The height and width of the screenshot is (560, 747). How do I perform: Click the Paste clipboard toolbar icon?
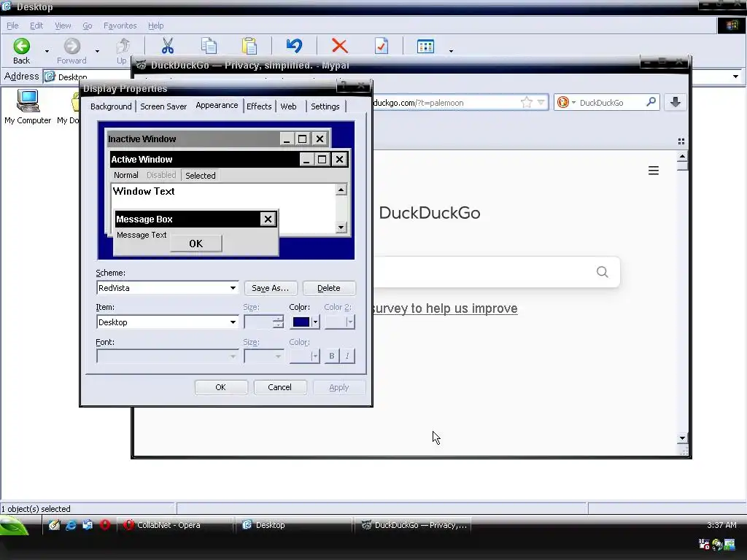click(x=249, y=46)
